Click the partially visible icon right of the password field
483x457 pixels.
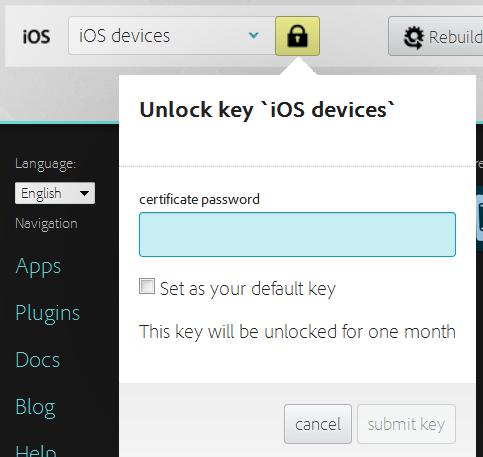point(480,218)
